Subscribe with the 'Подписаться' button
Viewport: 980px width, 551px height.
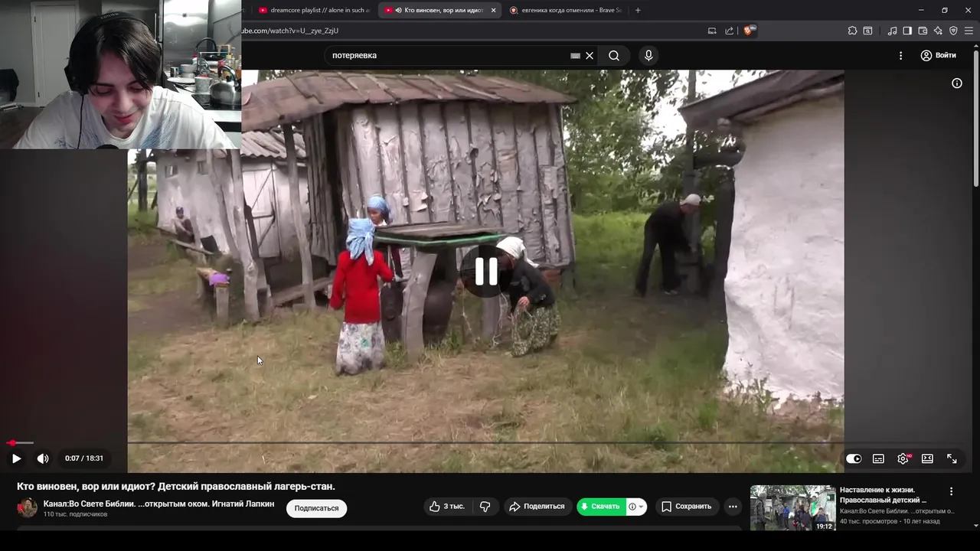(x=316, y=508)
